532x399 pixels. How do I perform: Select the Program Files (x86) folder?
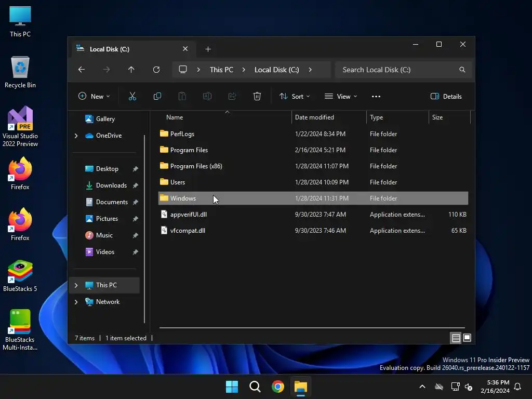point(313,166)
